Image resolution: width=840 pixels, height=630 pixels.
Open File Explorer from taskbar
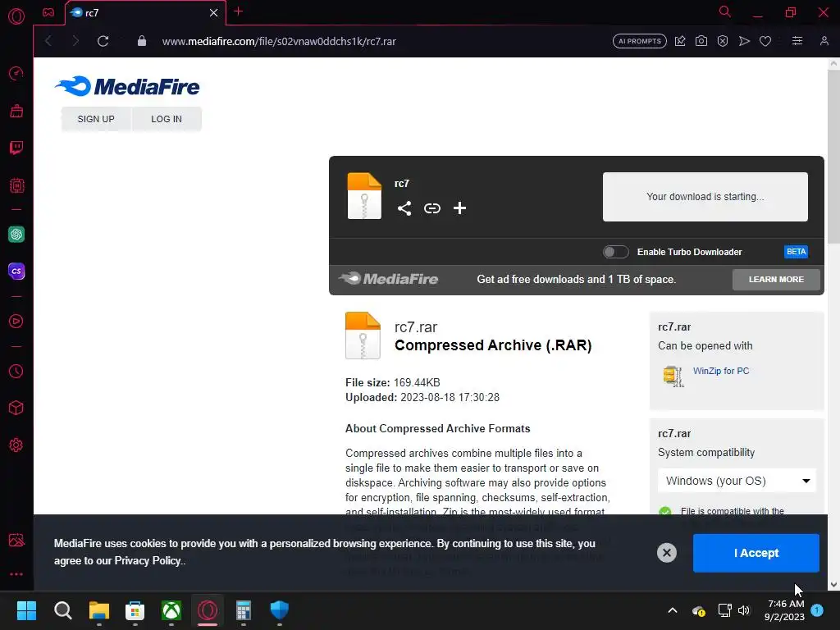(x=99, y=610)
